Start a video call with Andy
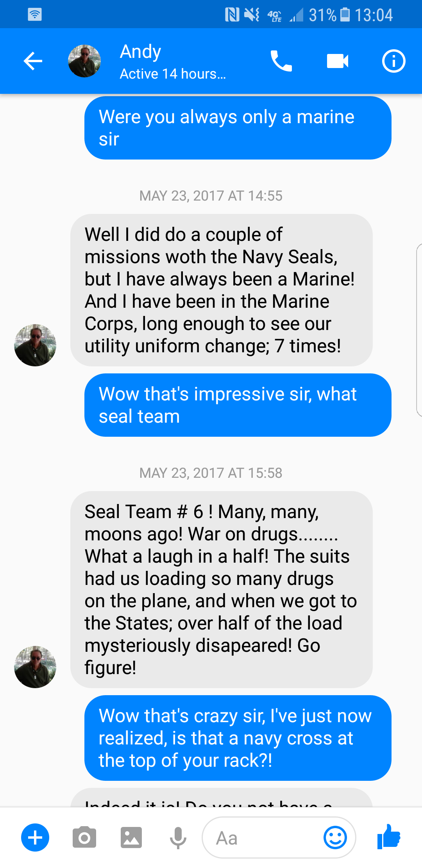Viewport: 422px width, 868px height. [x=337, y=61]
